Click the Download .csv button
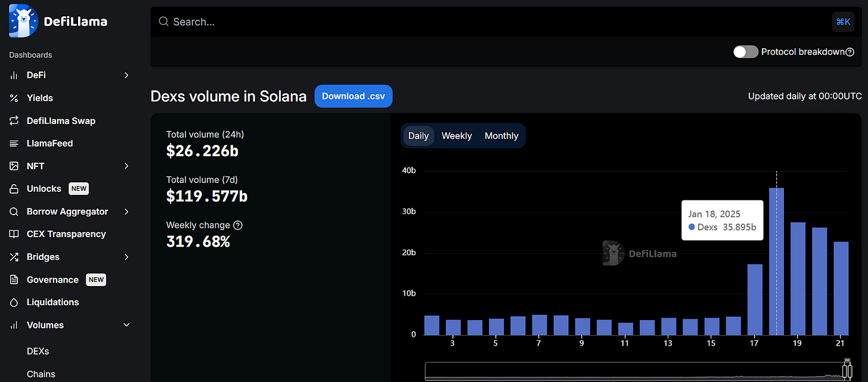The height and width of the screenshot is (382, 868). [353, 96]
